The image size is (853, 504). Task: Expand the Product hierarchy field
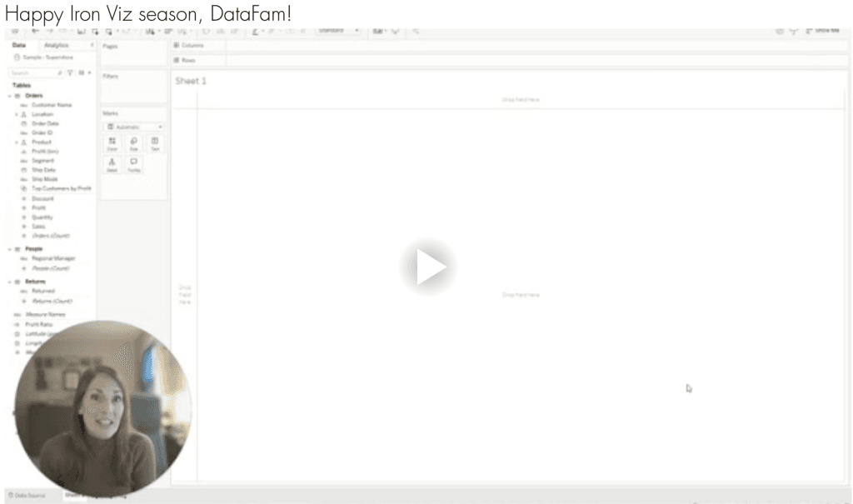16,142
